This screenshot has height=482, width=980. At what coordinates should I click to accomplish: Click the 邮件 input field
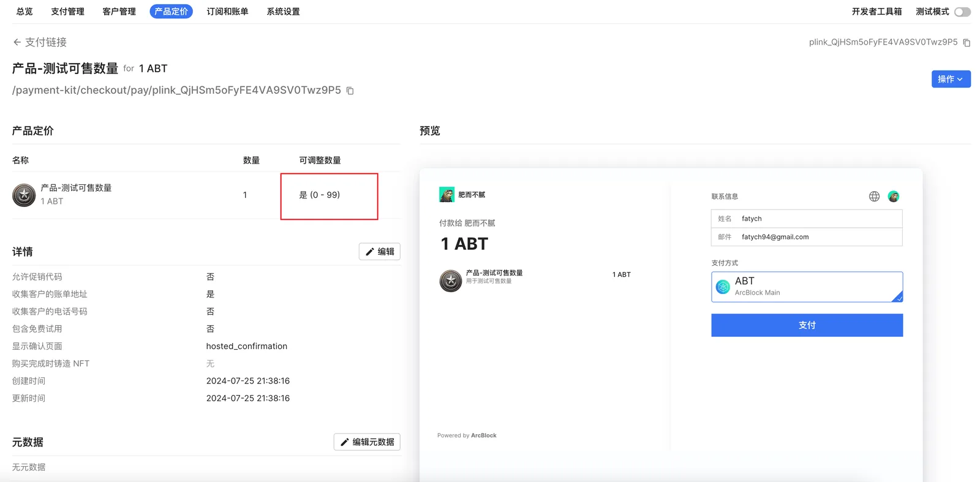(x=807, y=237)
